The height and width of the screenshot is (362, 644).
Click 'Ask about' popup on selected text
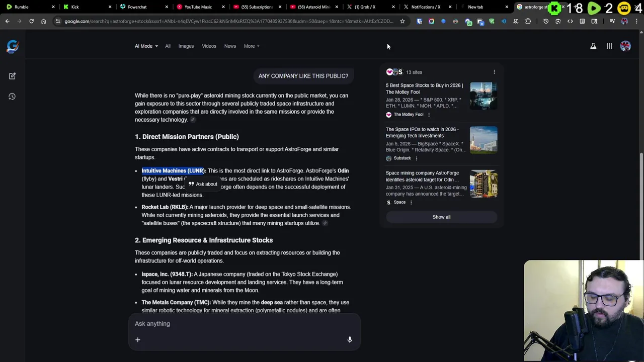tap(203, 185)
